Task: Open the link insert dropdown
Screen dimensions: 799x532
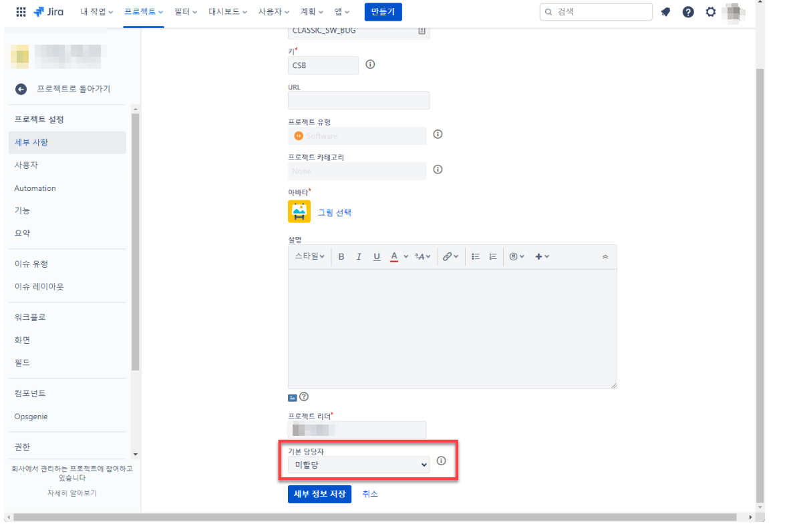Action: coord(450,256)
